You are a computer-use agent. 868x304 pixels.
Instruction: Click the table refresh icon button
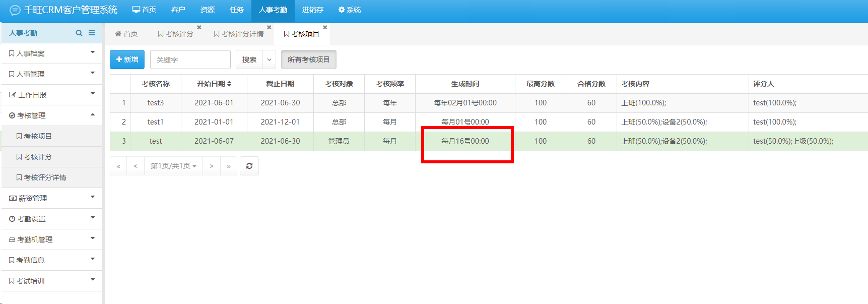point(249,166)
